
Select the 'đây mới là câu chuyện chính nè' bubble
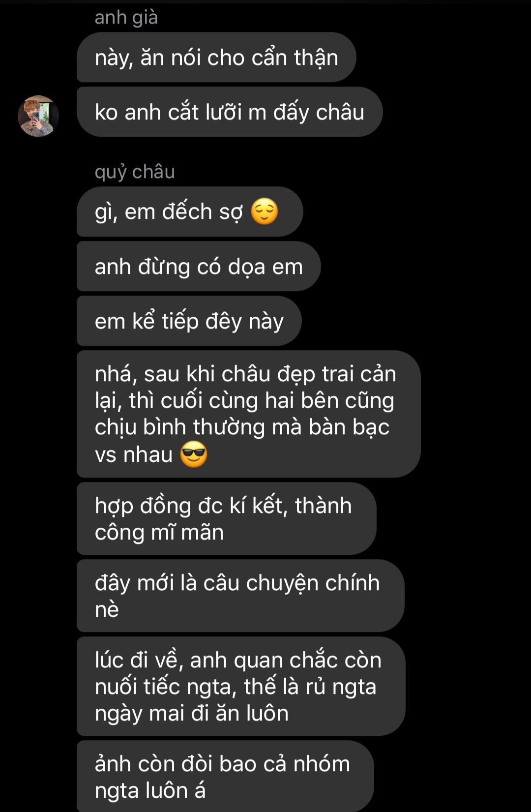coord(240,596)
